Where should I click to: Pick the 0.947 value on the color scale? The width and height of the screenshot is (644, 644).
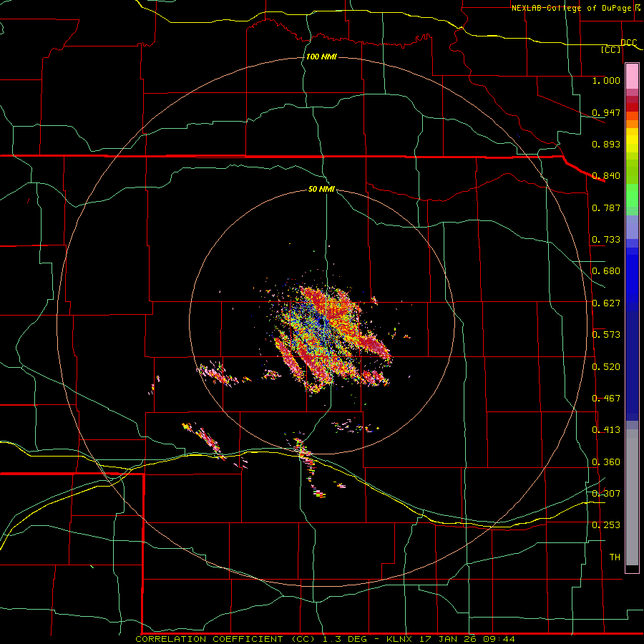coord(606,112)
